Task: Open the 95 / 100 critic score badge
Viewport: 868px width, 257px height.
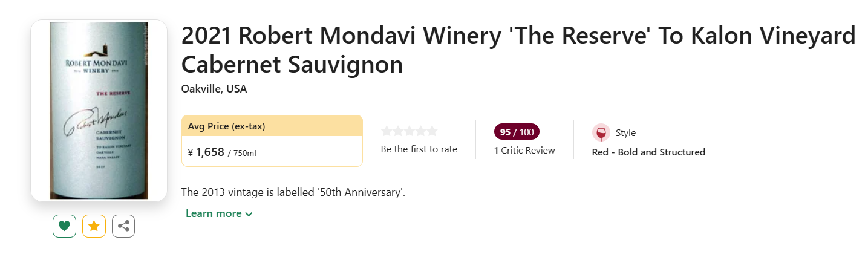Action: [x=517, y=132]
